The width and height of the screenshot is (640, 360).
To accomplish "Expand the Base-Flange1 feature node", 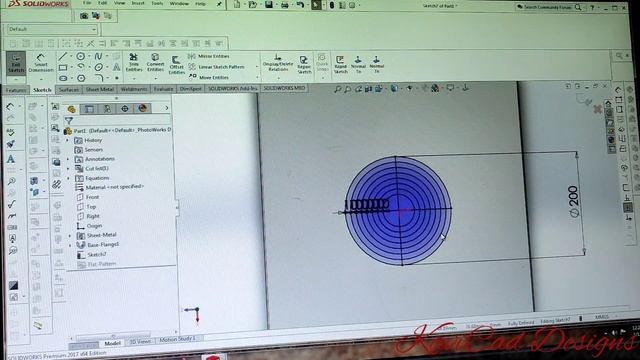I will click(x=70, y=245).
